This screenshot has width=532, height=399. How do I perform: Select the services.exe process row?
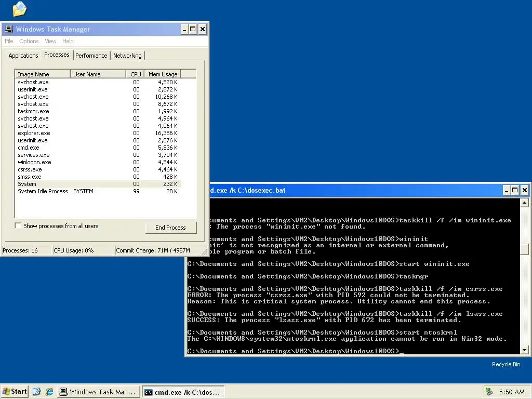98,155
